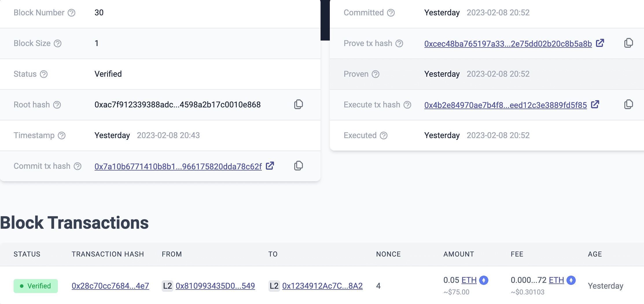Click help icon beside Timestamp
This screenshot has width=644, height=304.
(x=62, y=135)
